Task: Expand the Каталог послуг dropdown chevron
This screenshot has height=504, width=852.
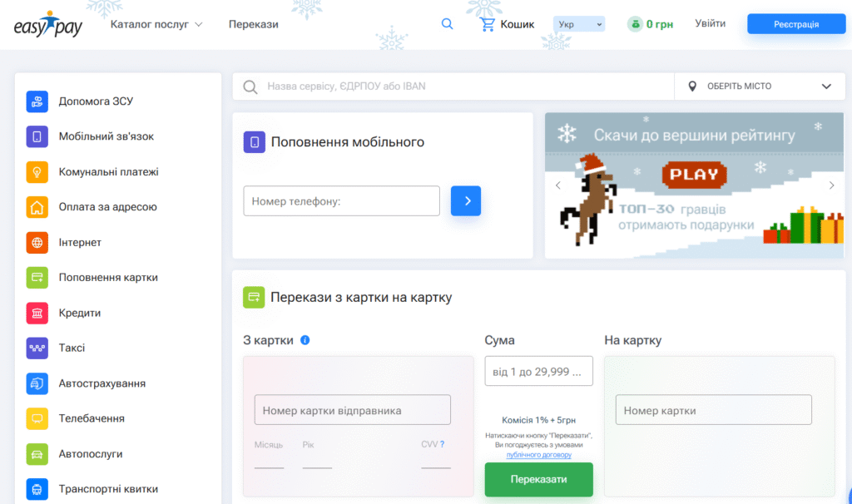Action: tap(200, 24)
